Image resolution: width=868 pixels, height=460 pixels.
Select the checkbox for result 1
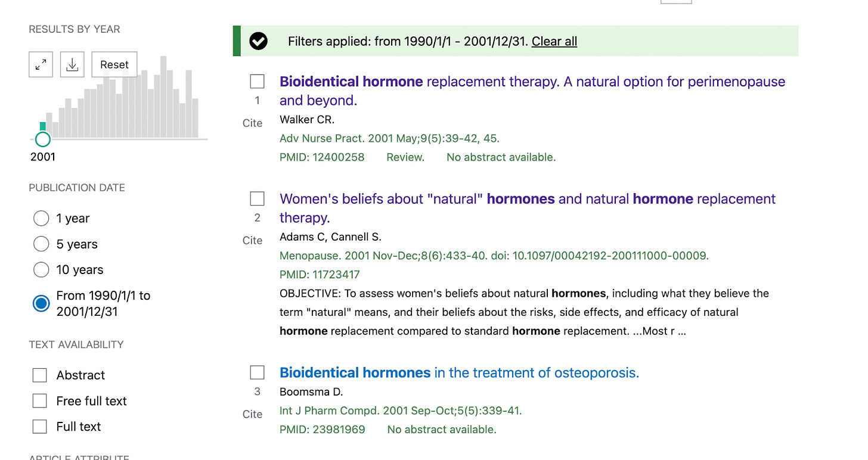tap(257, 81)
